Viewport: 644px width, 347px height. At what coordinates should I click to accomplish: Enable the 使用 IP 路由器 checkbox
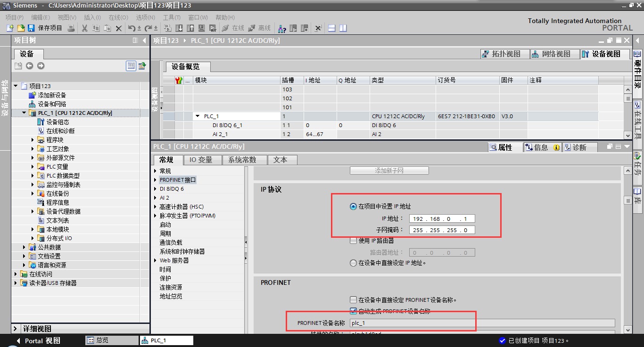(354, 241)
